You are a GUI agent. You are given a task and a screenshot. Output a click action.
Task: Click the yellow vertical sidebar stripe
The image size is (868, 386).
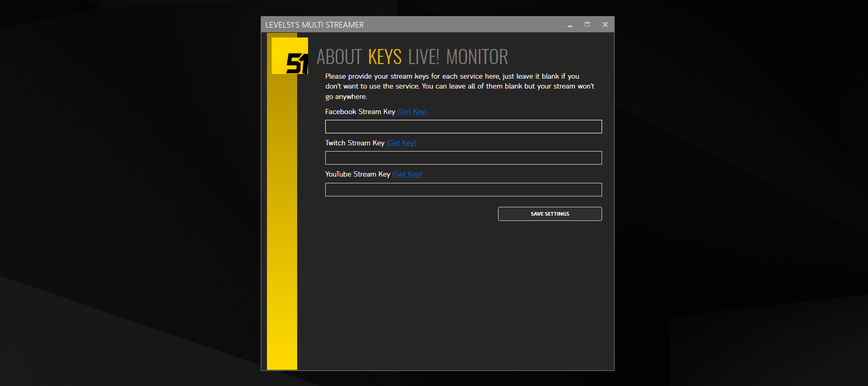(x=282, y=234)
